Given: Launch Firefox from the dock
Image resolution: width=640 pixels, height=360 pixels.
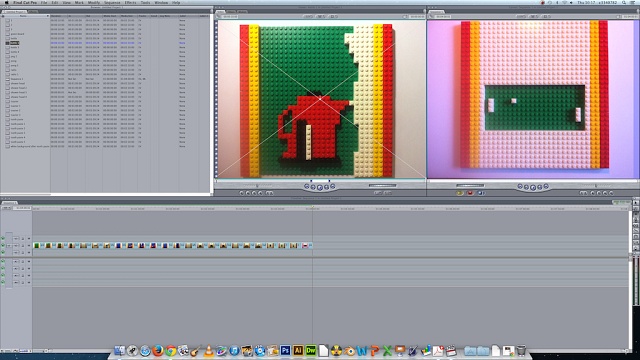Looking at the screenshot, I should [x=158, y=351].
